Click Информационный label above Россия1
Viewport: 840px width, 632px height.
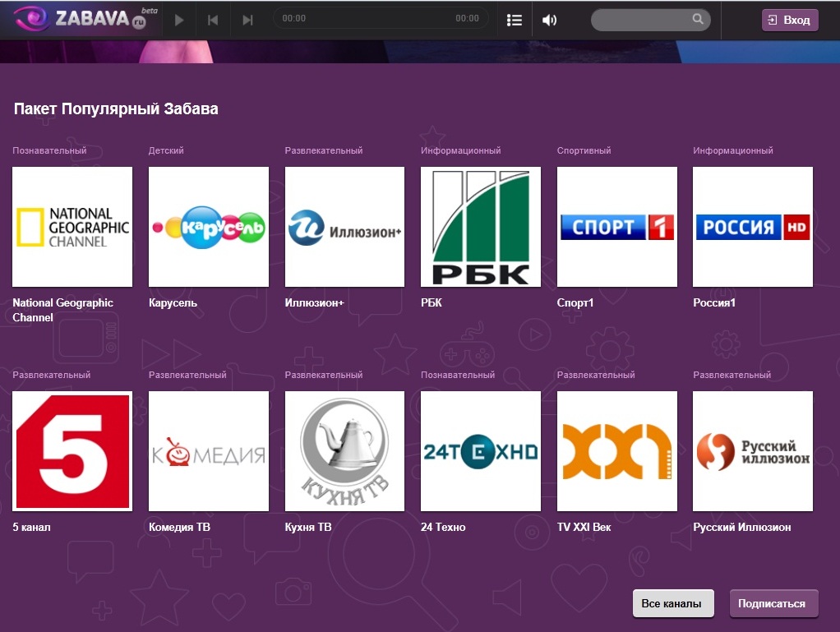(733, 150)
